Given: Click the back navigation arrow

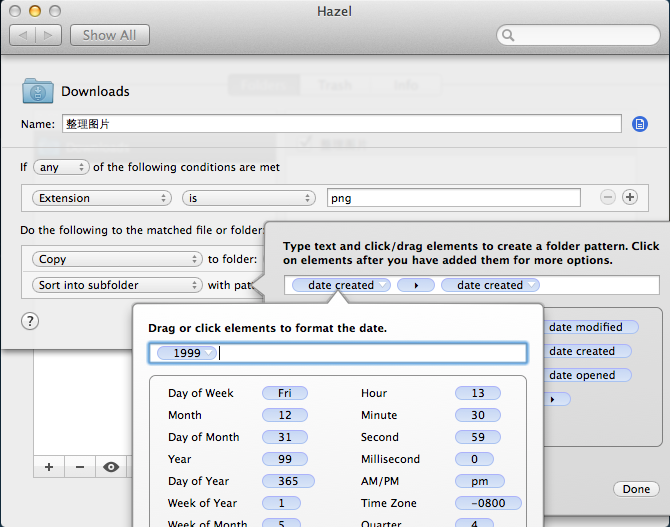Looking at the screenshot, I should pos(23,35).
